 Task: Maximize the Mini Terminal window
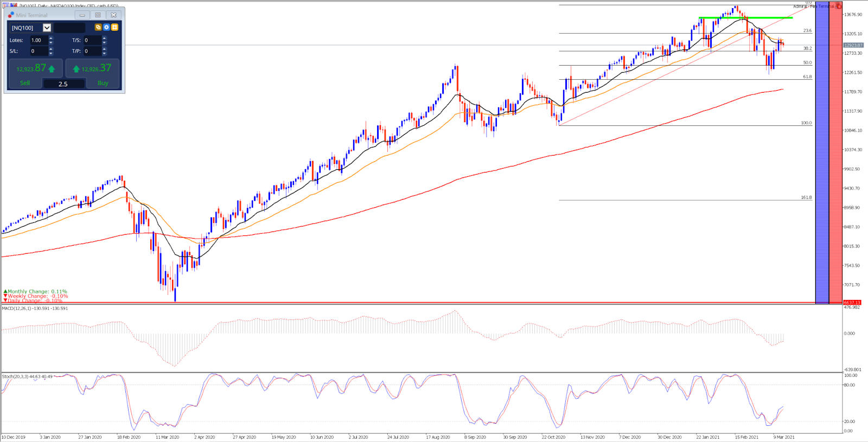[98, 15]
